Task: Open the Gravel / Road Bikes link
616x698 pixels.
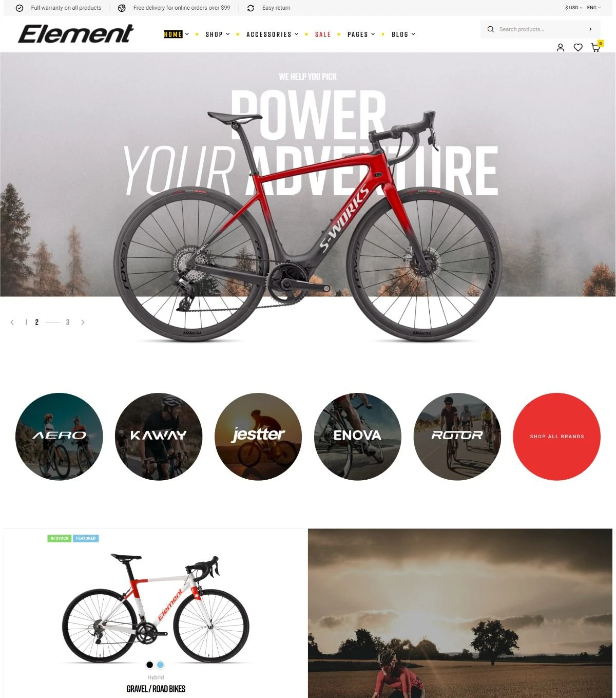Action: [156, 689]
